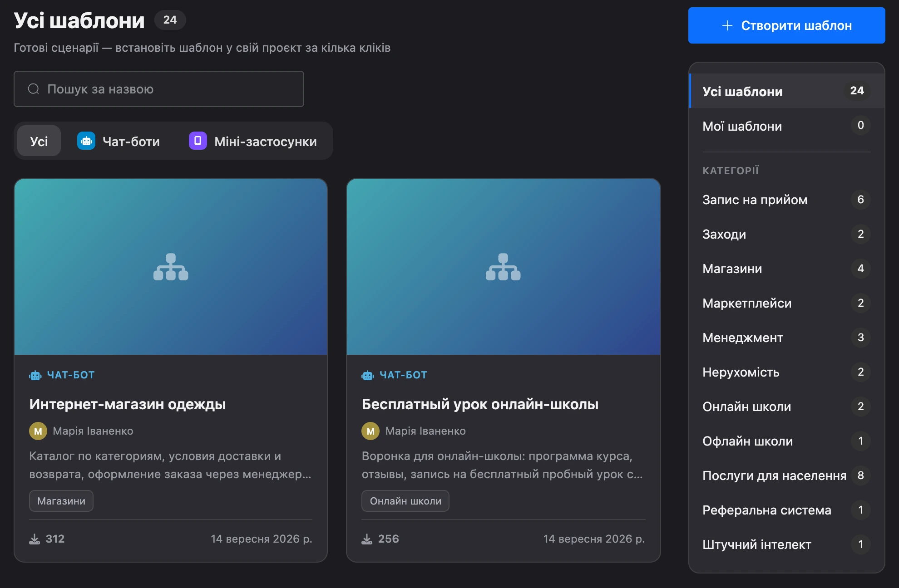Viewport: 899px width, 588px height.
Task: Switch to the Чат-боти tab
Action: pos(119,141)
